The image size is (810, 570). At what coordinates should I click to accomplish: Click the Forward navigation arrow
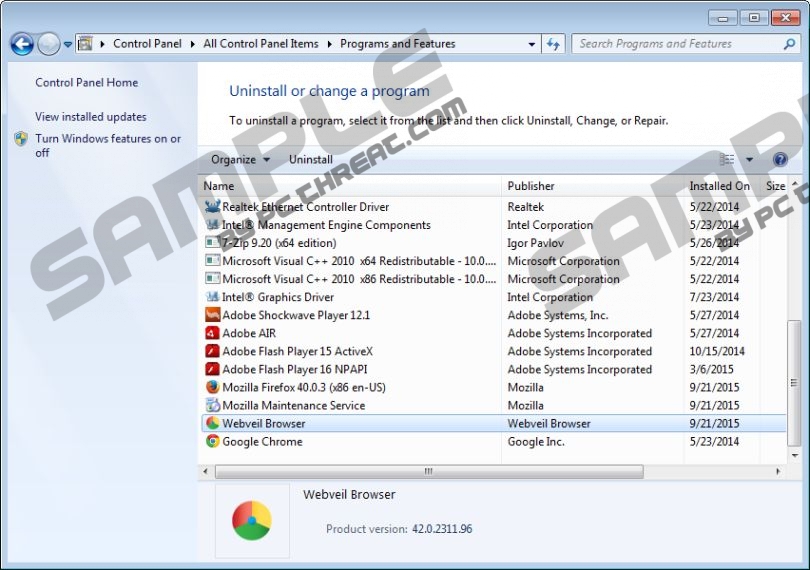point(49,44)
